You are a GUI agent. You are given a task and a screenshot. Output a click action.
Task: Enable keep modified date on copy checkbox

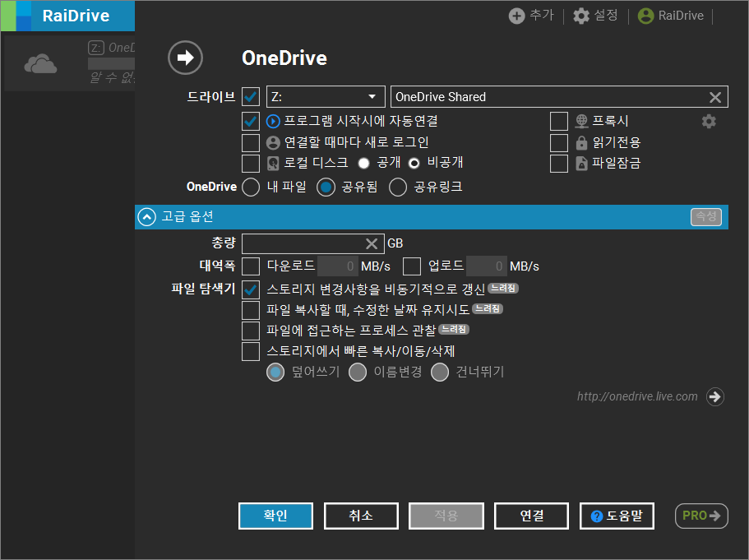tap(251, 310)
